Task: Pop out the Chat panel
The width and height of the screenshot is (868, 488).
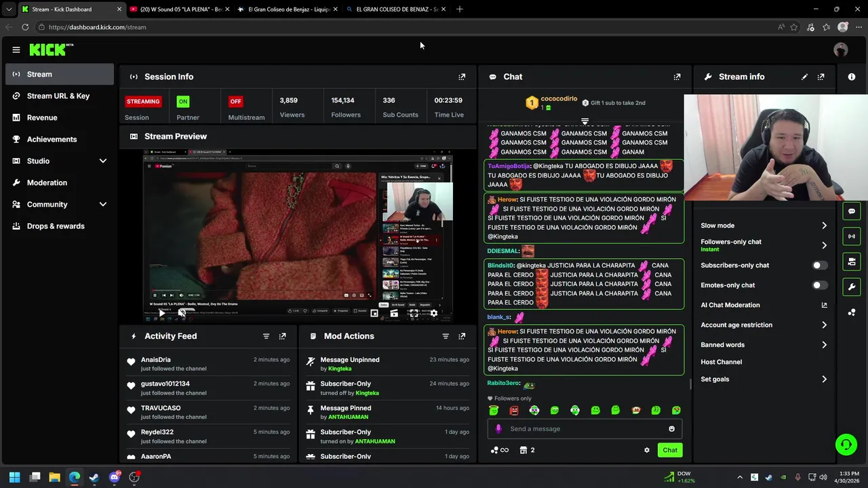Action: point(677,77)
